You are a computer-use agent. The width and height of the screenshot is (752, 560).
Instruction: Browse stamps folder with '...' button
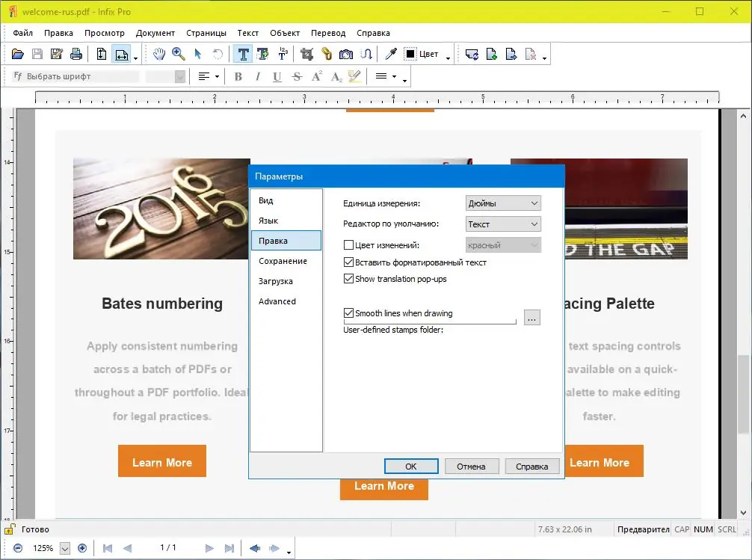click(532, 318)
